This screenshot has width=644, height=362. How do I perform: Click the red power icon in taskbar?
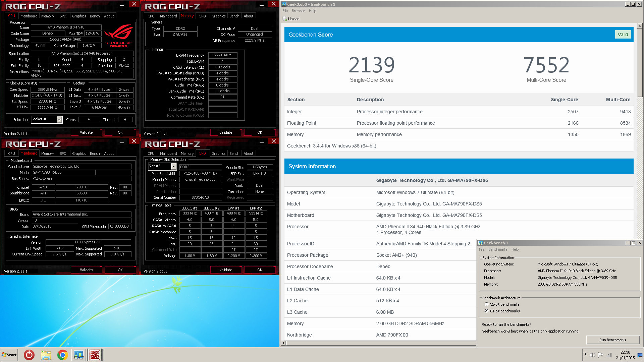[x=29, y=355]
